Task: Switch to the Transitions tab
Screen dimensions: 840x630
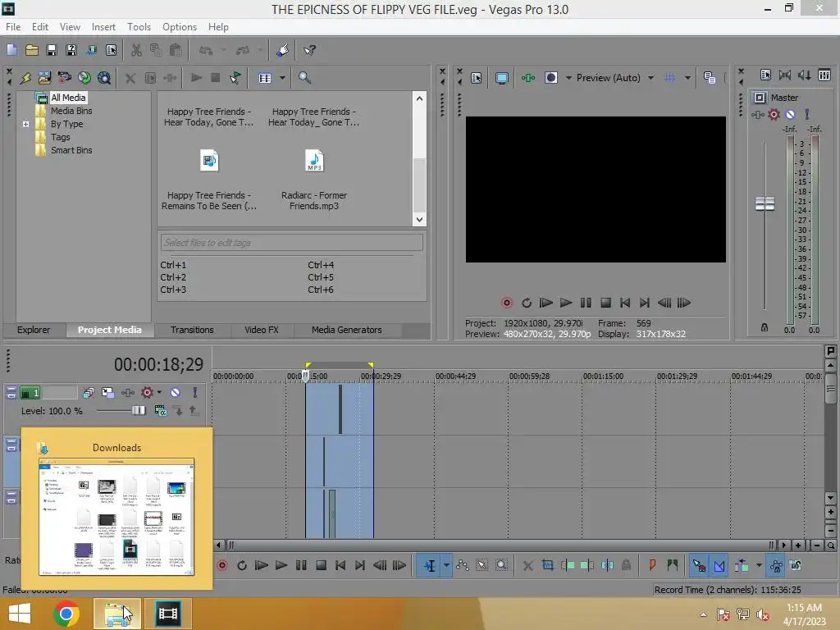Action: [192, 330]
